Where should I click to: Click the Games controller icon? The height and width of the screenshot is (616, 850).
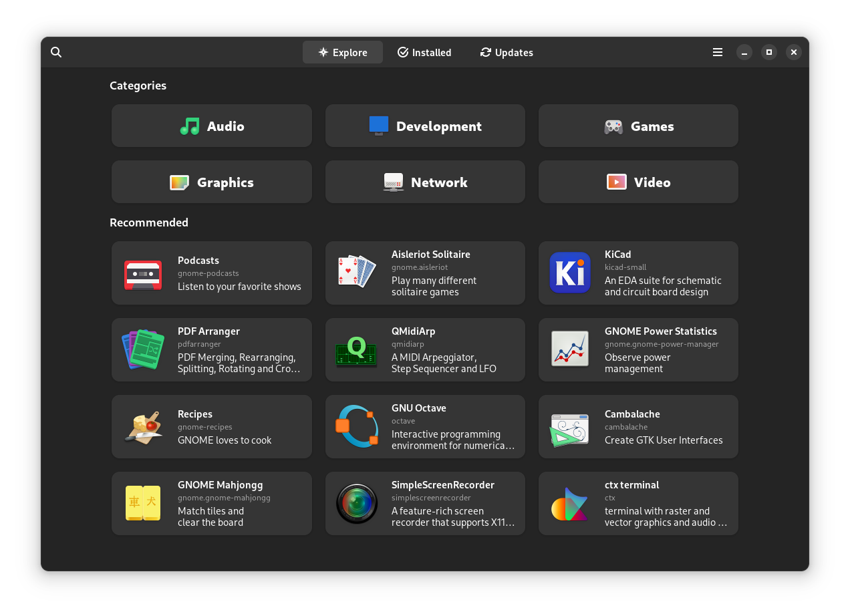pyautogui.click(x=613, y=126)
